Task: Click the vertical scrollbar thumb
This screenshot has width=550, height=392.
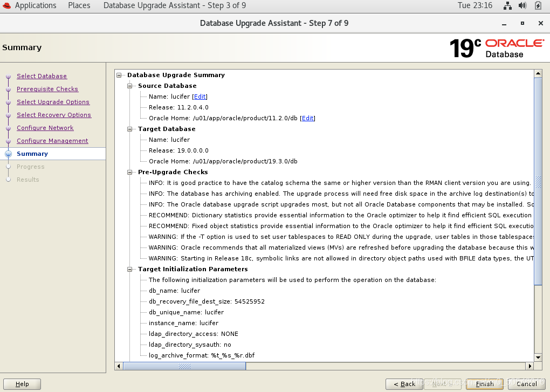Action: 538,182
